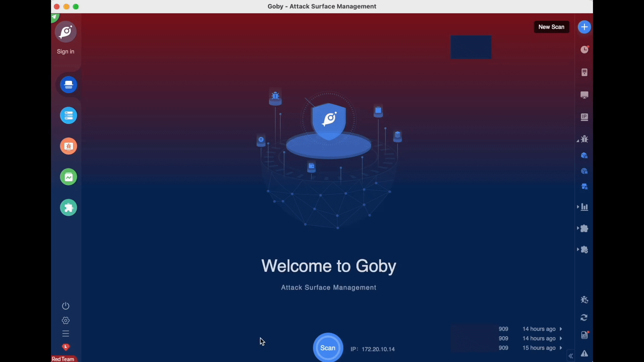
Task: Open the teal puzzle Extensions icon in left sidebar
Action: pyautogui.click(x=68, y=208)
